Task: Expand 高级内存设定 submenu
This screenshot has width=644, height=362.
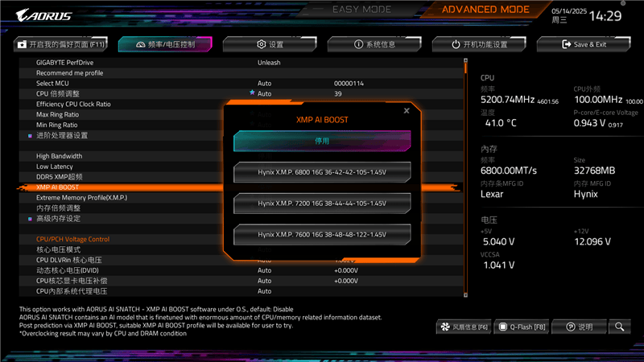Action: 58,218
